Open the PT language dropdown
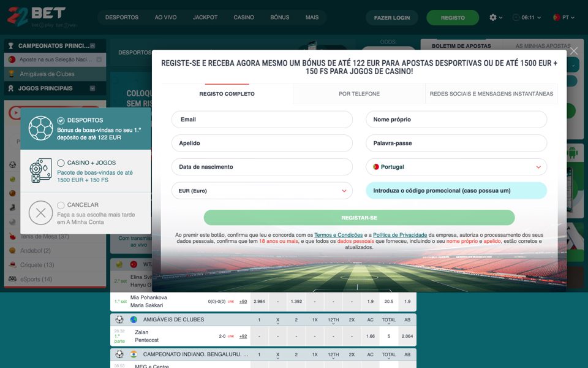This screenshot has height=368, width=588. point(573,18)
